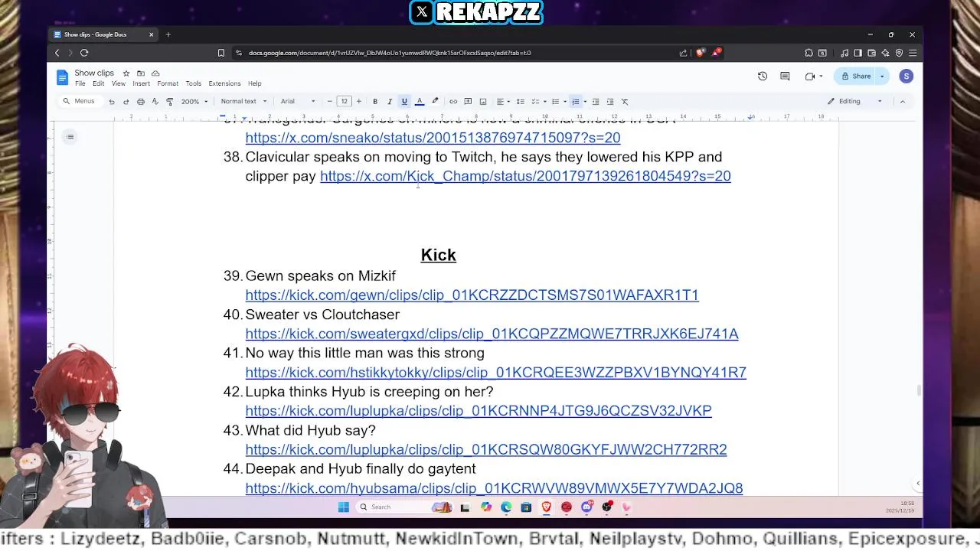
Task: Open a new browser tab
Action: coord(168,34)
